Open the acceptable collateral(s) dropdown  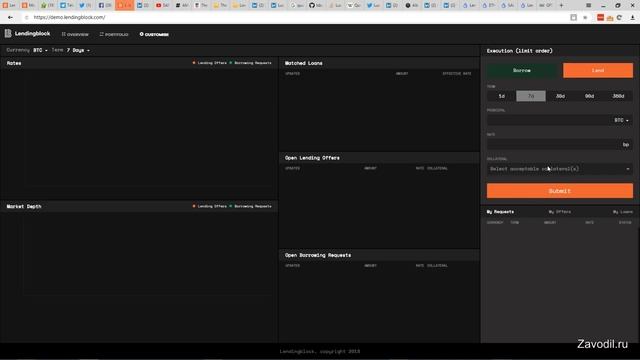tap(560, 169)
